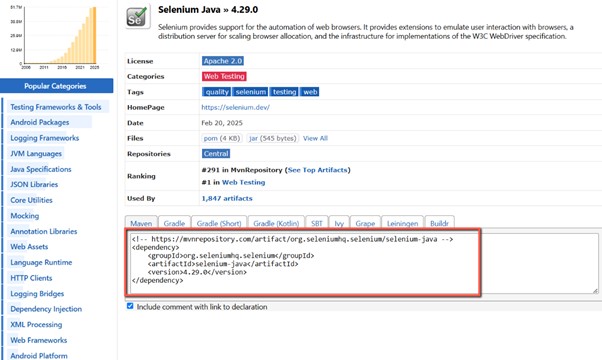
Task: Open Mocking category
Action: pyautogui.click(x=25, y=216)
